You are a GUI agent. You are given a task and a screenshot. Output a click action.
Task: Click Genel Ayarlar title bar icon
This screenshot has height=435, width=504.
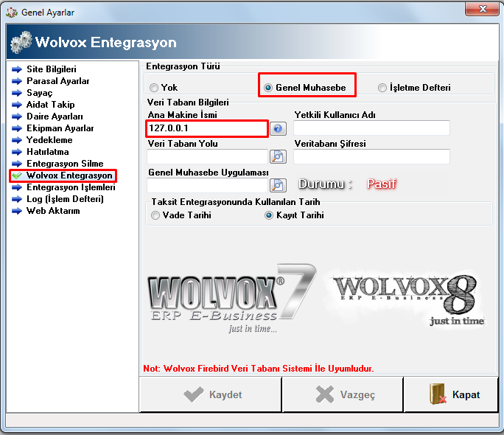tap(12, 13)
